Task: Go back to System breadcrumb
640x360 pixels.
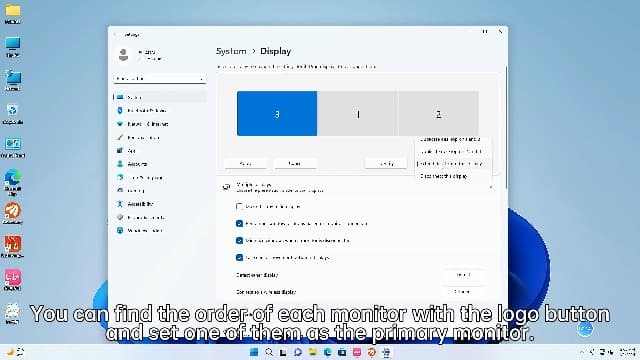Action: (x=231, y=51)
